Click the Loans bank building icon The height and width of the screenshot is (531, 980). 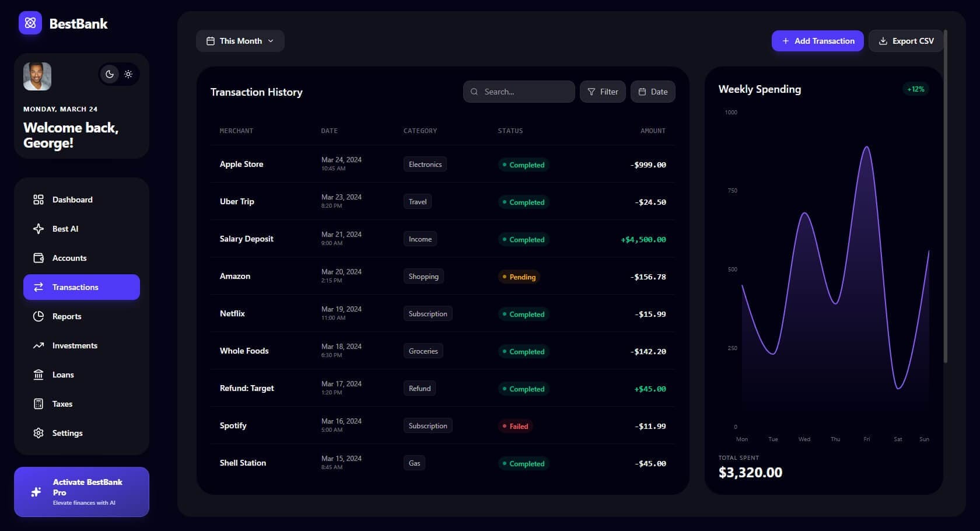coord(38,375)
